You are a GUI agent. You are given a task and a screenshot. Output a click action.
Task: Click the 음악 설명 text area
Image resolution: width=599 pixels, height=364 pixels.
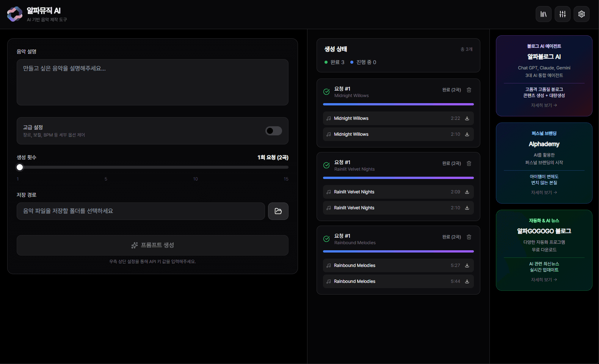pyautogui.click(x=152, y=82)
